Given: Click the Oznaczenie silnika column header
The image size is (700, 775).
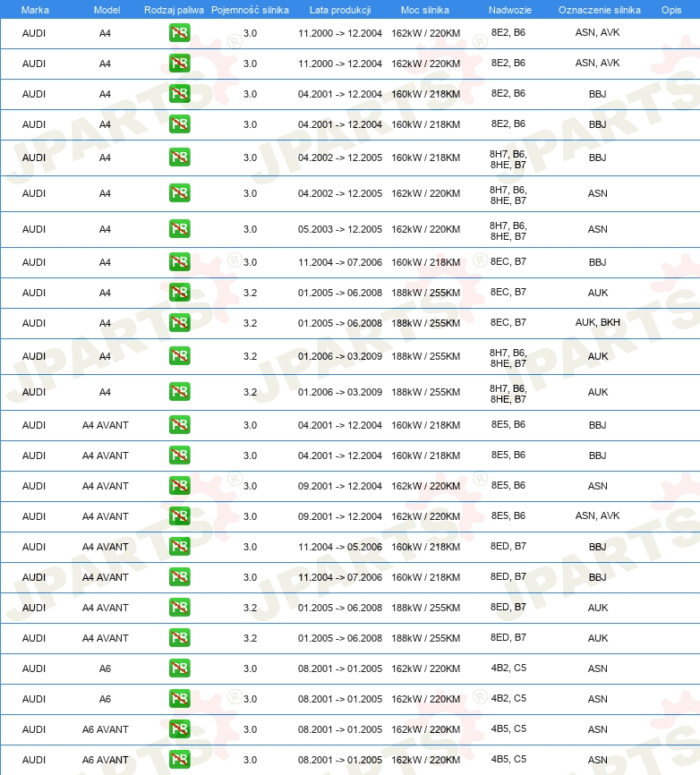Looking at the screenshot, I should tap(600, 10).
